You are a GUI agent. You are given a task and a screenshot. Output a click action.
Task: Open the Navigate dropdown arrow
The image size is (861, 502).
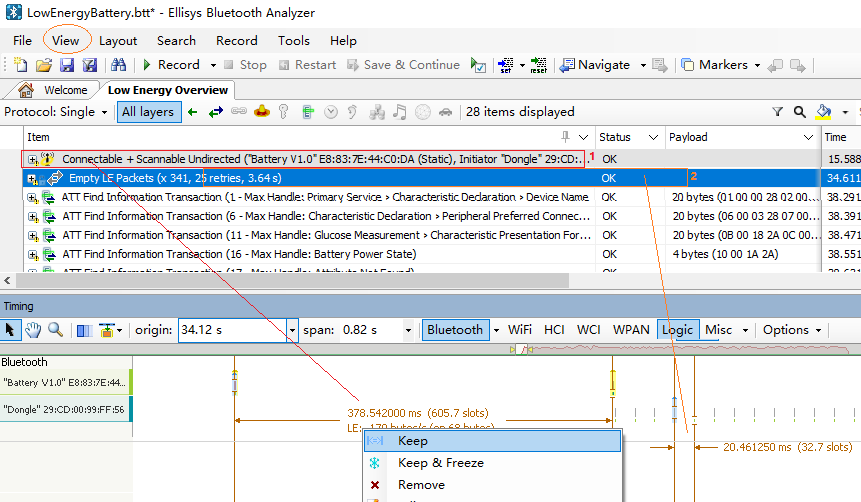click(643, 65)
